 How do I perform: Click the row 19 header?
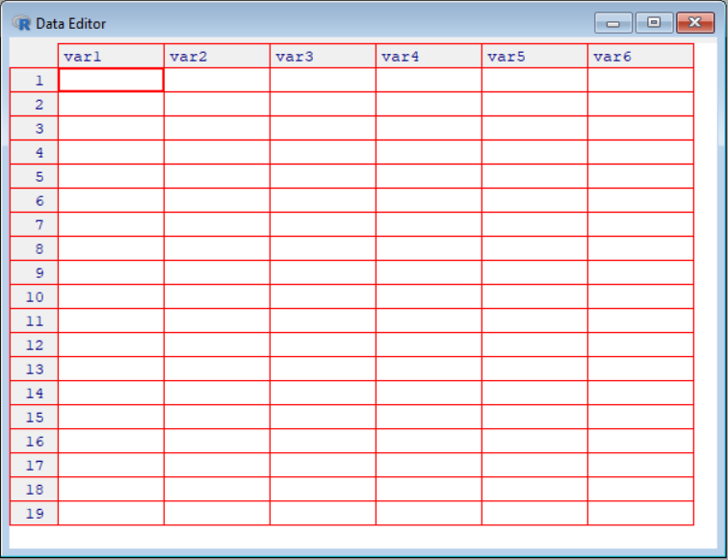35,514
